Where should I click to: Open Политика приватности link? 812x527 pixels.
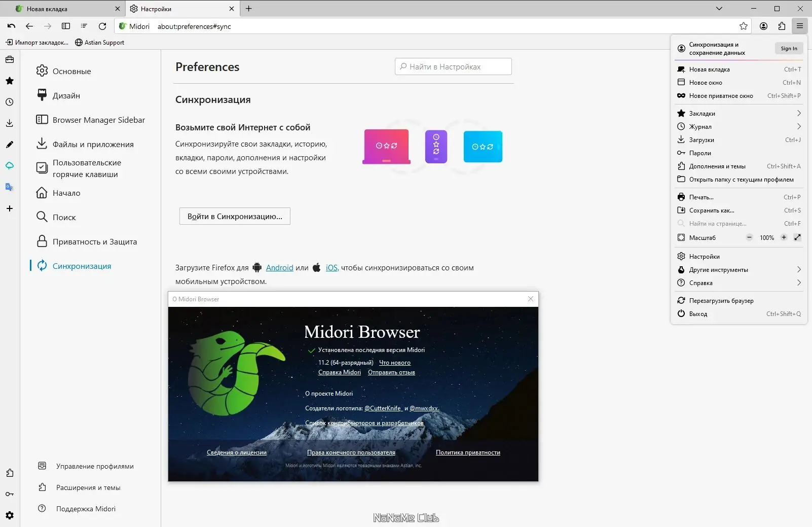468,452
